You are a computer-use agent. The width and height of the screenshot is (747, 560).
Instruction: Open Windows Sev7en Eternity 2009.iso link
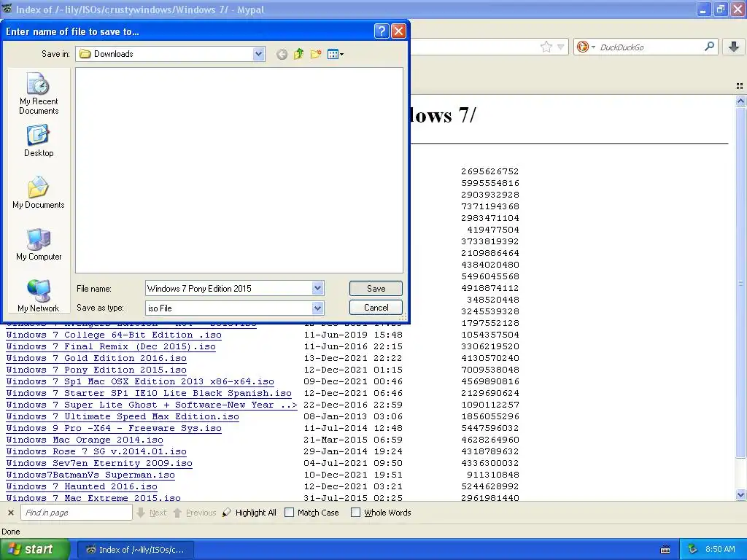pos(99,463)
